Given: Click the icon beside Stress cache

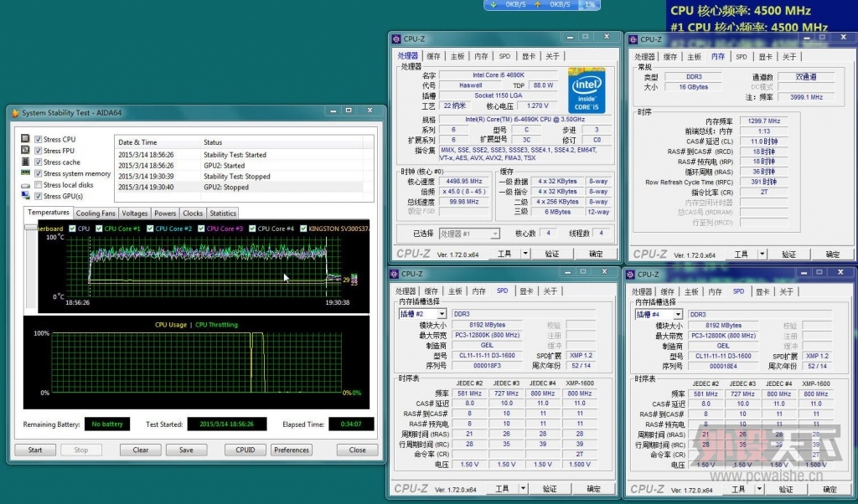Looking at the screenshot, I should (25, 162).
